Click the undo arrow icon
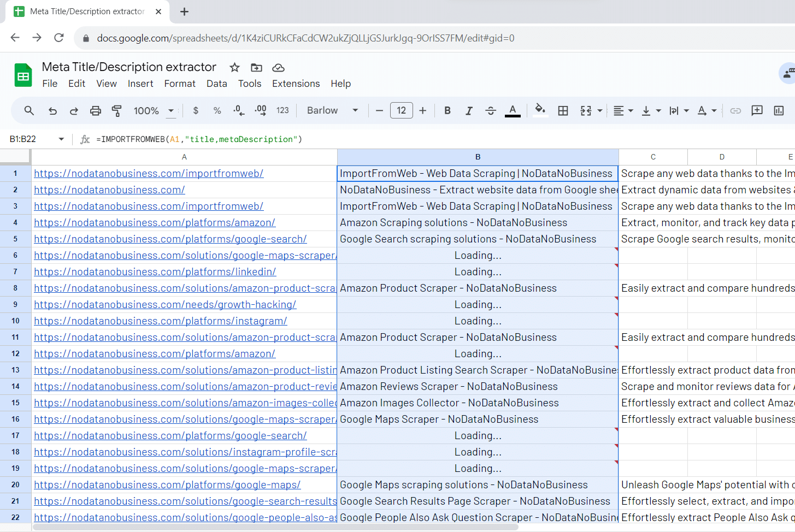The image size is (795, 532). 52,111
